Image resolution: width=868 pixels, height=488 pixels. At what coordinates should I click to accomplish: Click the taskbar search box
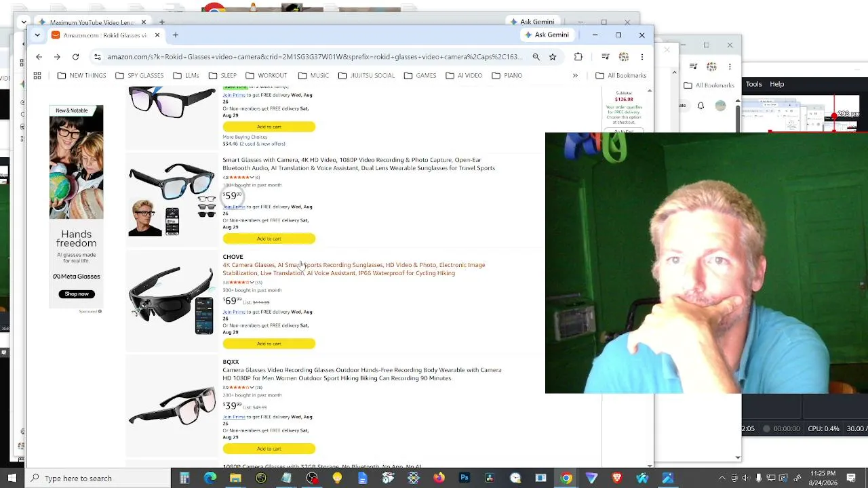point(96,479)
